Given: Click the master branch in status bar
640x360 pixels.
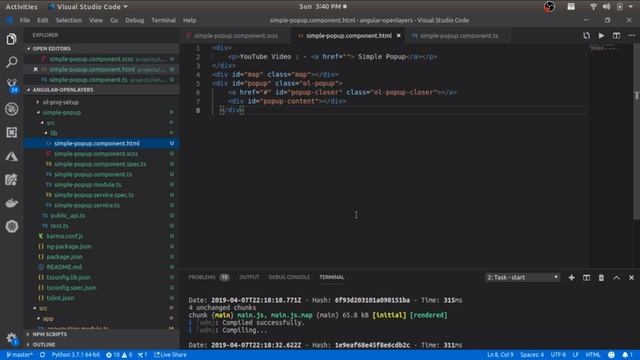Looking at the screenshot, I should coord(19,355).
